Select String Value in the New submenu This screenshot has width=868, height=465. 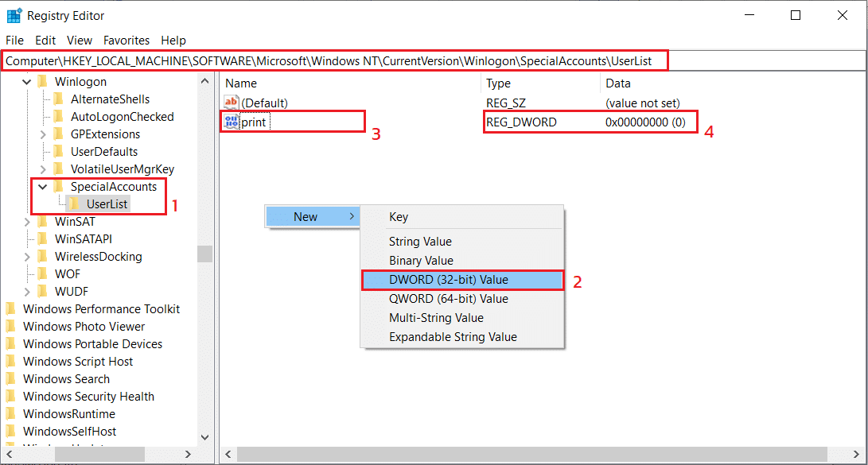pos(420,242)
